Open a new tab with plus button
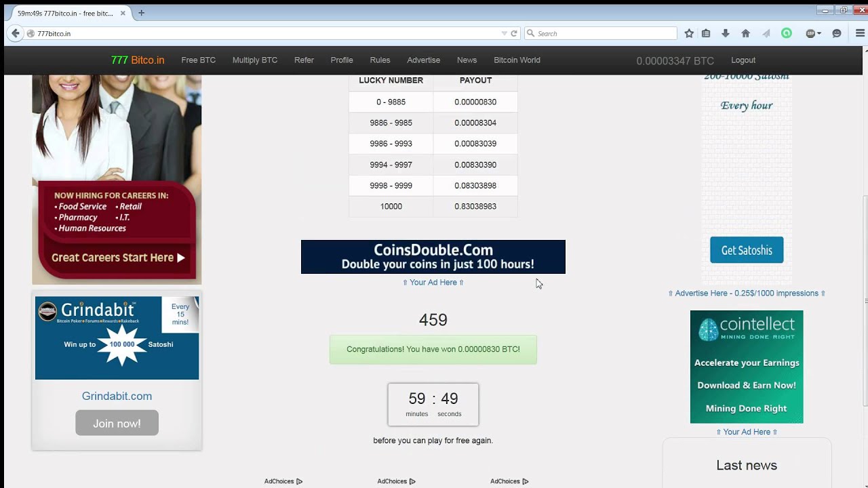Viewport: 868px width, 488px height. (x=141, y=13)
